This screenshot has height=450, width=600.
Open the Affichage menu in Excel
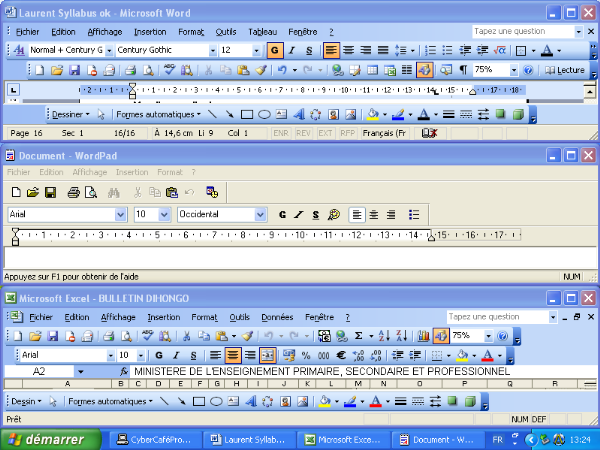point(118,317)
